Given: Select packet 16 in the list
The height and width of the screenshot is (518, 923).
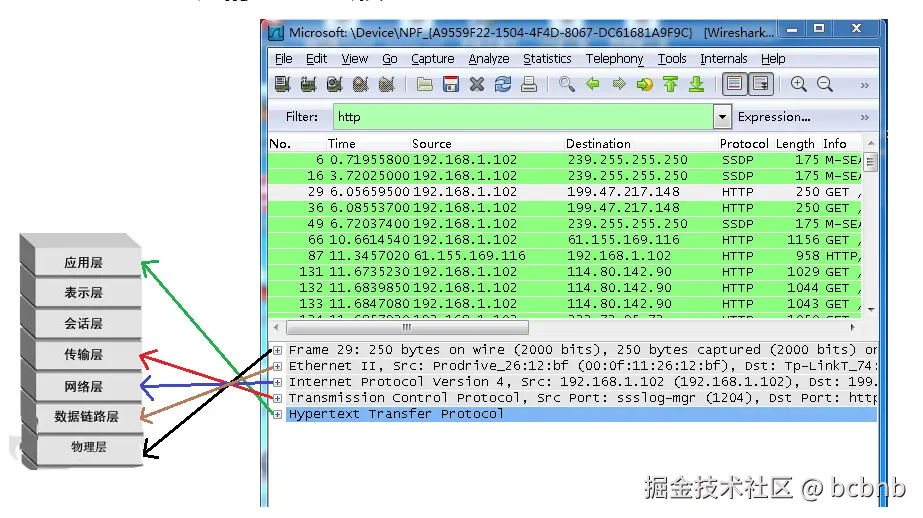Looking at the screenshot, I should pos(565,175).
